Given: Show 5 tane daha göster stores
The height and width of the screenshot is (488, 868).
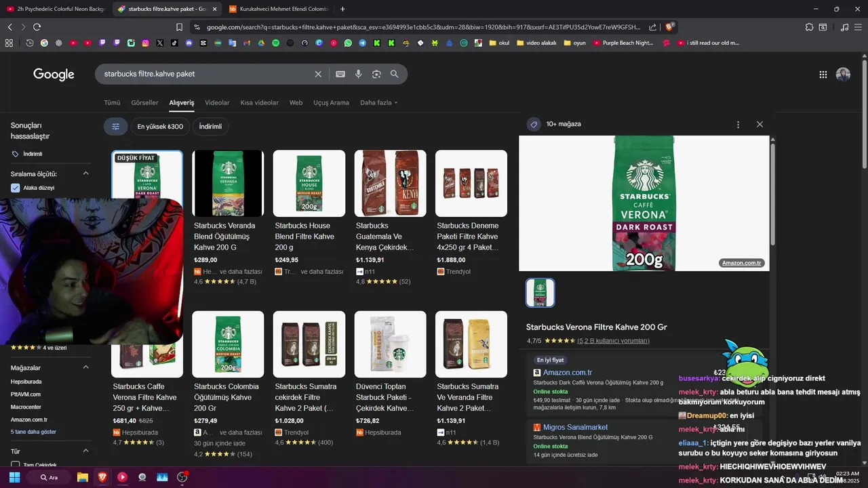Looking at the screenshot, I should tap(33, 432).
